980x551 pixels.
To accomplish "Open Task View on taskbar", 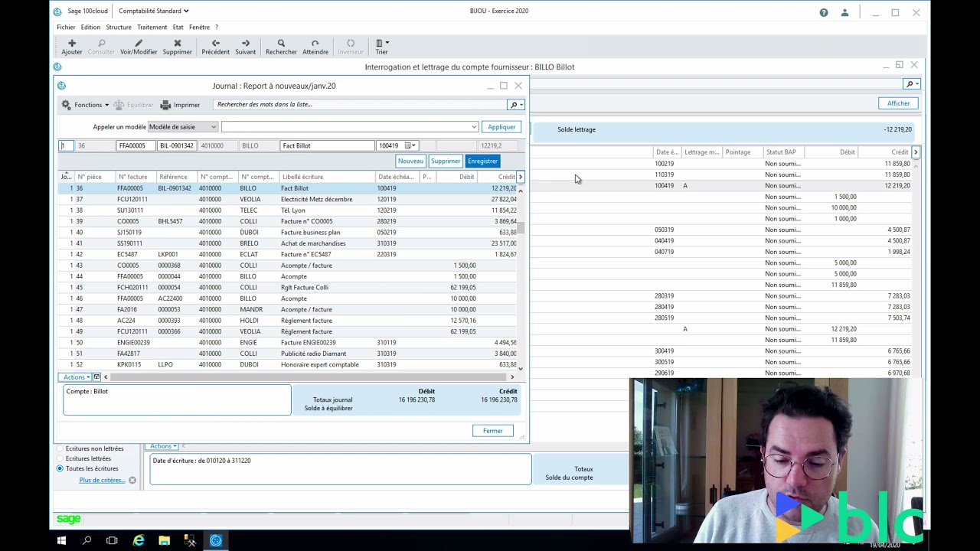I will 112,541.
